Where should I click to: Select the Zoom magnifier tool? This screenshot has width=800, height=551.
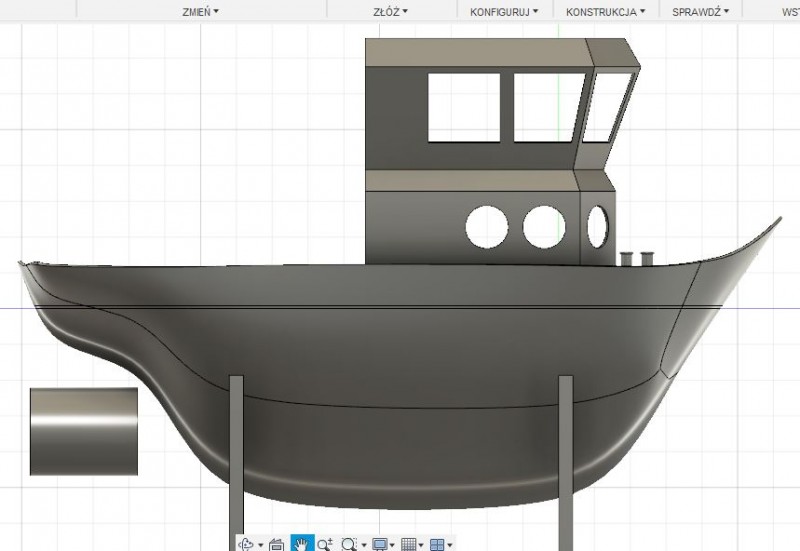pos(325,544)
